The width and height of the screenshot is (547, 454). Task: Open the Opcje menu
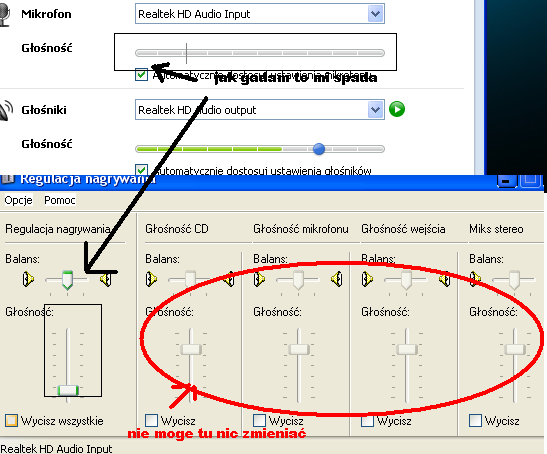18,200
